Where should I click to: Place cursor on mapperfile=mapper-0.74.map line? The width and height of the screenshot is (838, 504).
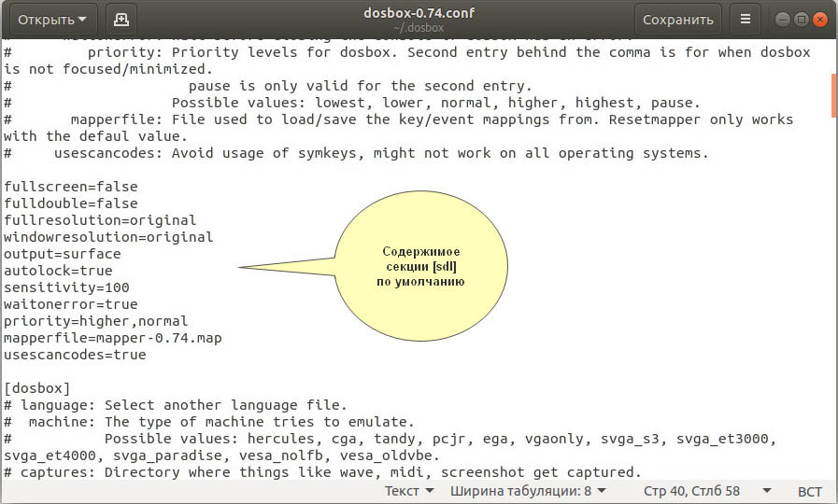(x=113, y=338)
